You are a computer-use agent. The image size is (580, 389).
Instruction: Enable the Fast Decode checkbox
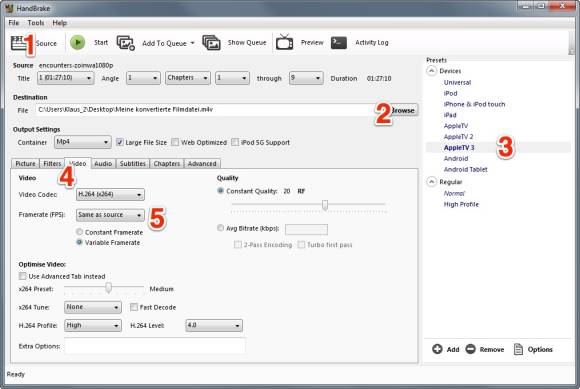[134, 307]
